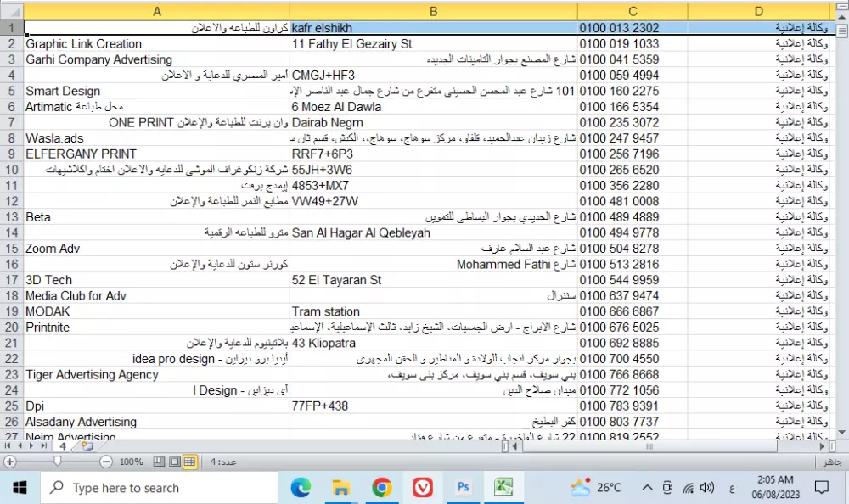
Task: Open the notification center icon
Action: (x=821, y=487)
